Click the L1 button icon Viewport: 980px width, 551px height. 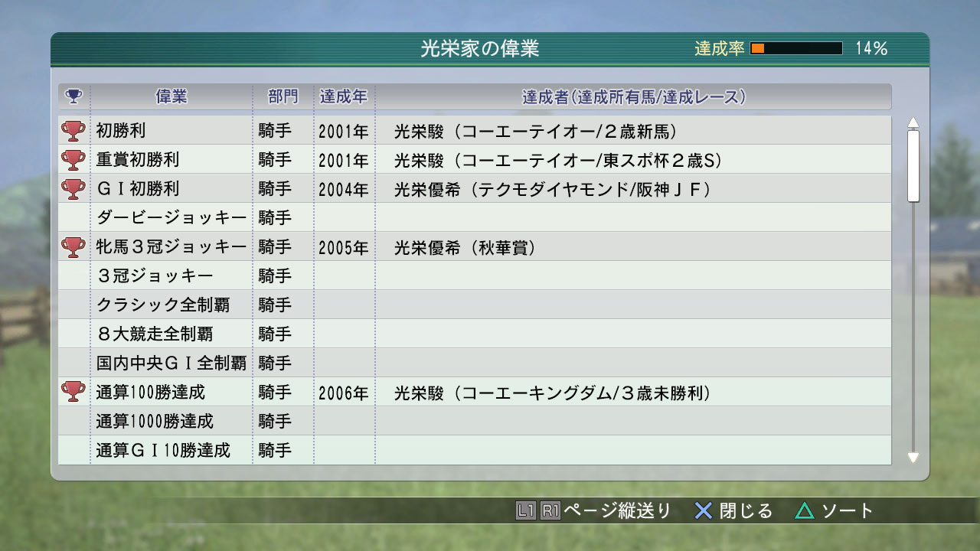[525, 510]
